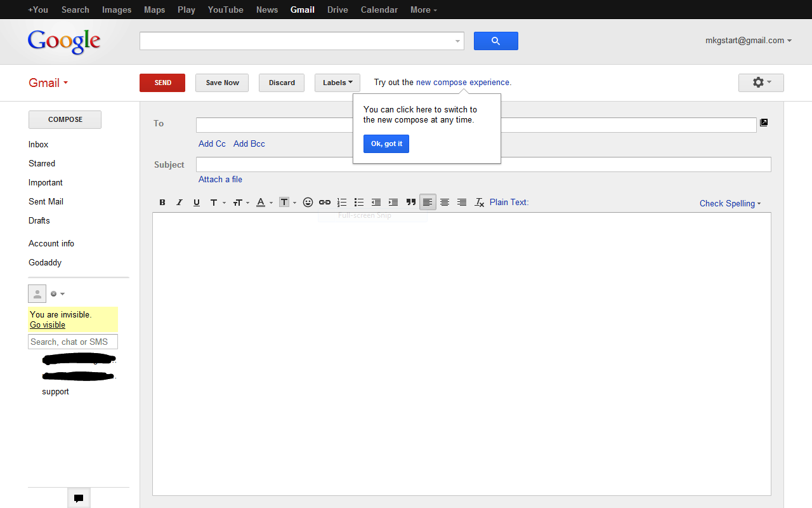The image size is (812, 508).
Task: Add Cc recipients
Action: (212, 144)
